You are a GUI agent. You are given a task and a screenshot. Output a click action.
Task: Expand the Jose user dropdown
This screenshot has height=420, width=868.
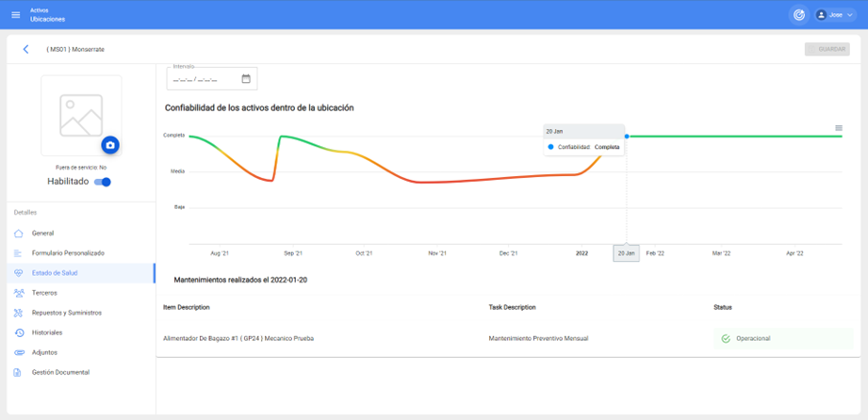coord(835,15)
